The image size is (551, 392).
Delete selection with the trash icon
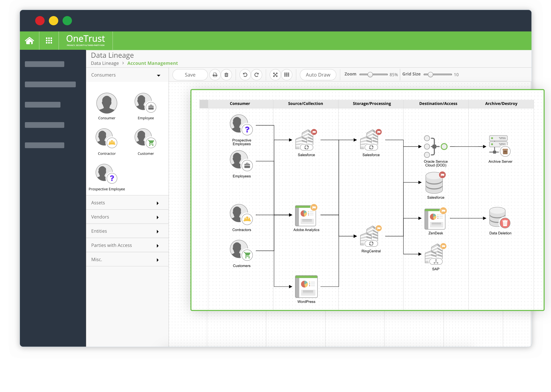click(226, 75)
